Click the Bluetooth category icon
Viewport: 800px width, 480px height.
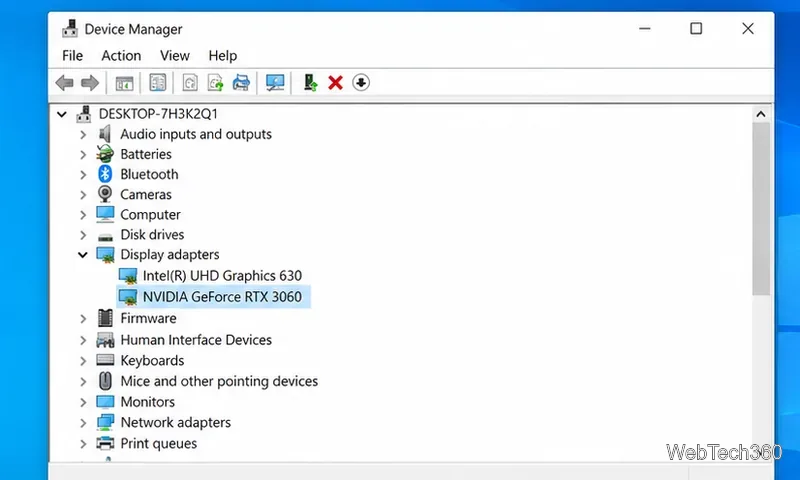[x=105, y=174]
